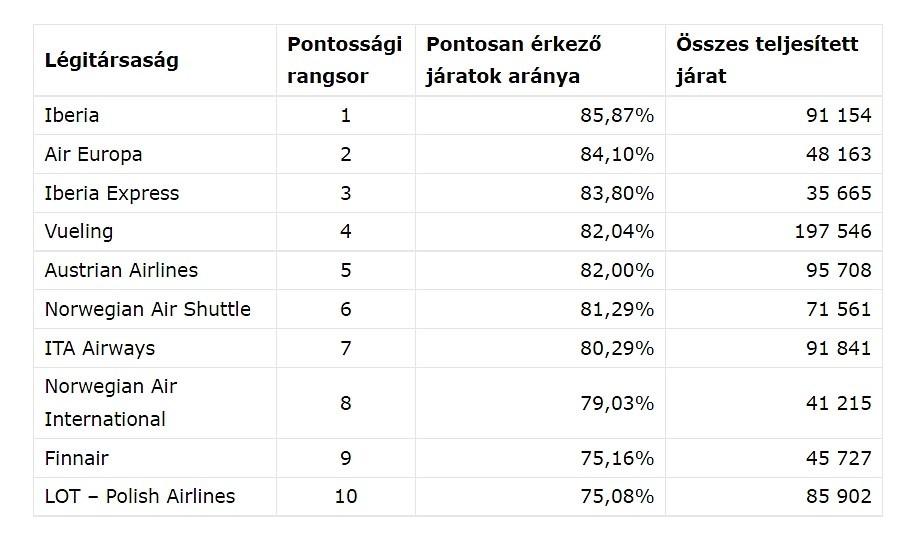Select the rank 10 cell
916x538 pixels.
346,496
